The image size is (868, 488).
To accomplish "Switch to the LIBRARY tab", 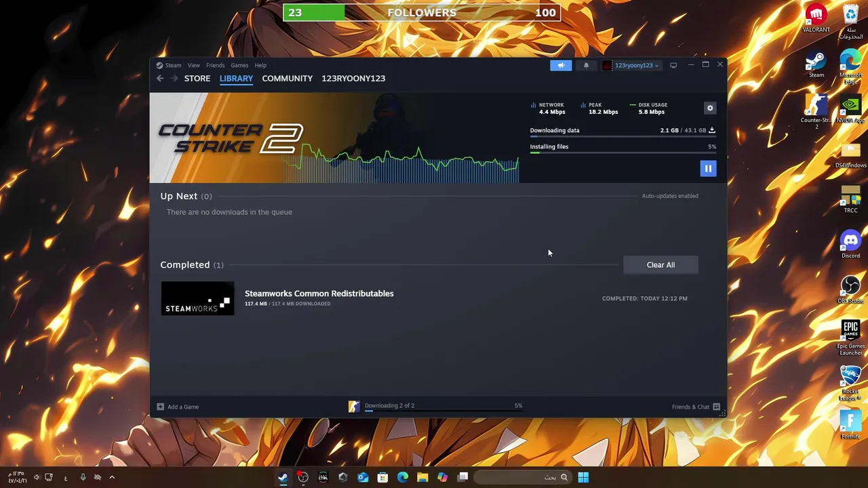I will pos(236,79).
